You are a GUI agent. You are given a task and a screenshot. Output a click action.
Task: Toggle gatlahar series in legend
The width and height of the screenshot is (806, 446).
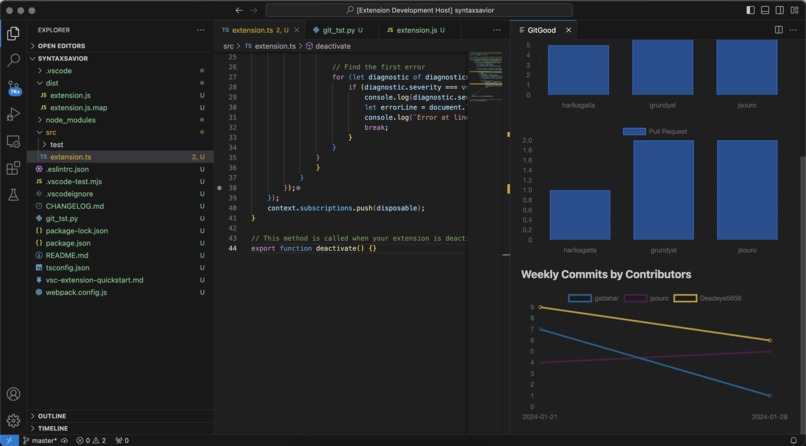tap(594, 298)
